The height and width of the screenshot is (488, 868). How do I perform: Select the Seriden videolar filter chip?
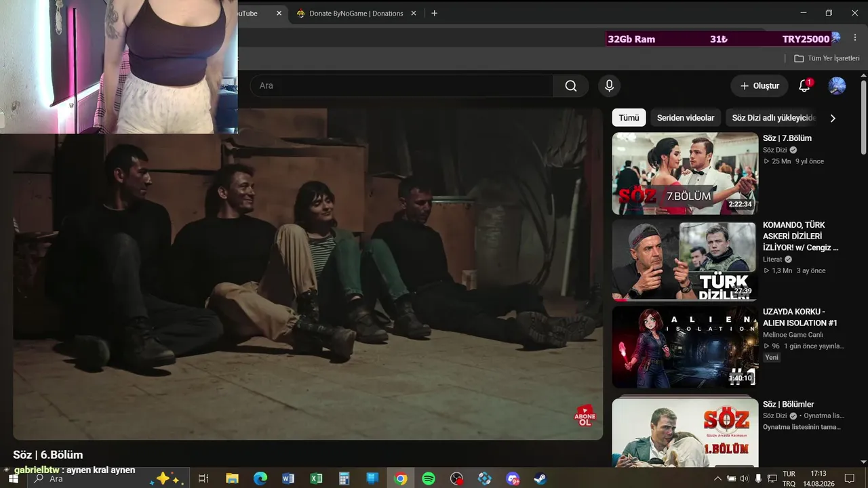click(x=686, y=118)
